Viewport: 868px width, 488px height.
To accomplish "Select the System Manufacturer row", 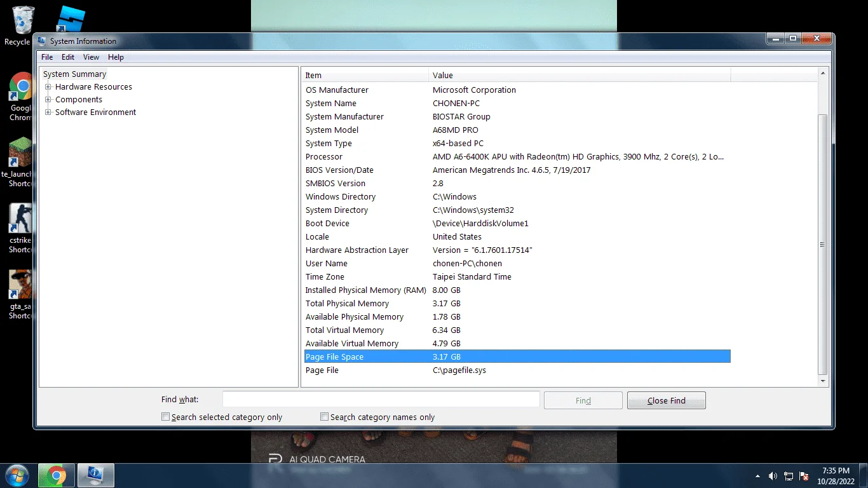I will tap(517, 117).
